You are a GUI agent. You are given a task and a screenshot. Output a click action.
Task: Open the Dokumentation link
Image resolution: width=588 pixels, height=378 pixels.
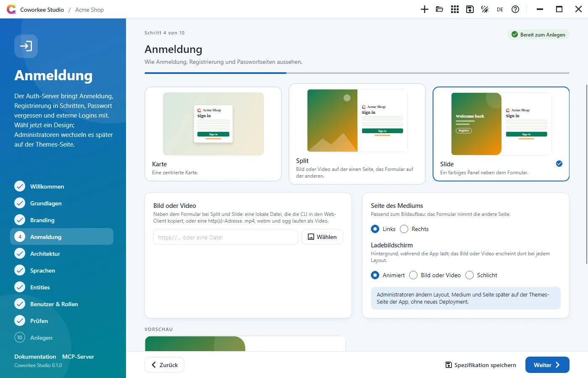(x=35, y=357)
